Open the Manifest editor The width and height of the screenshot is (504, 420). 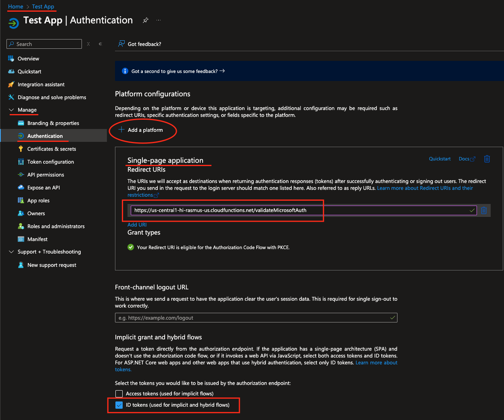(x=36, y=239)
